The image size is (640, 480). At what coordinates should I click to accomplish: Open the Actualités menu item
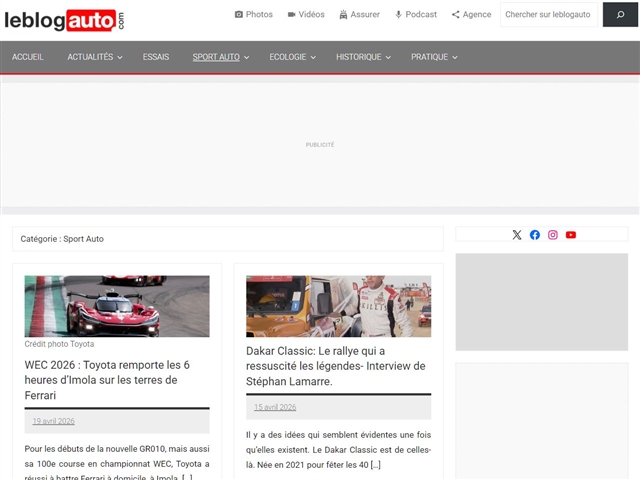[90, 57]
